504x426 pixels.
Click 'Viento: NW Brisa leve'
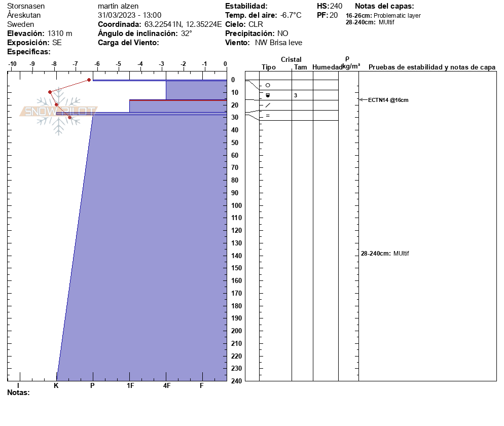pyautogui.click(x=264, y=43)
